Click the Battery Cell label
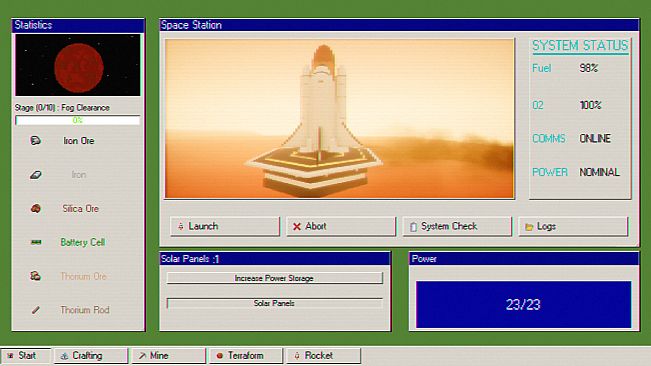 [83, 242]
